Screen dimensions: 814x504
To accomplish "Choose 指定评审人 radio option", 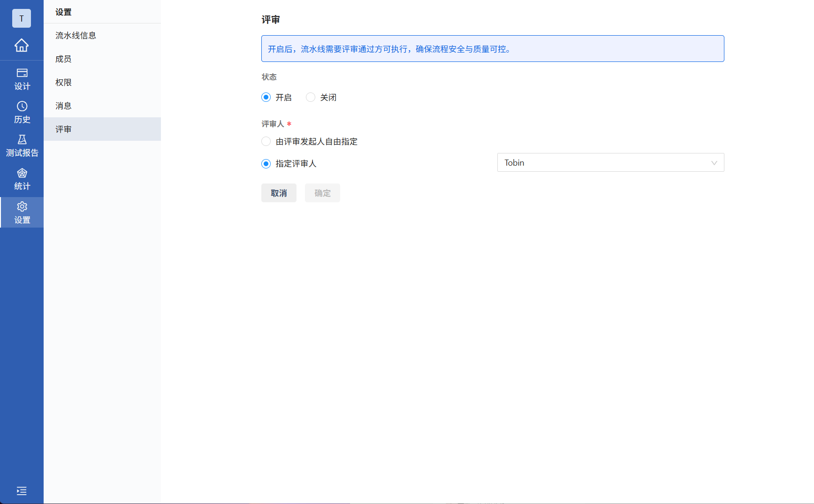I will pyautogui.click(x=266, y=163).
